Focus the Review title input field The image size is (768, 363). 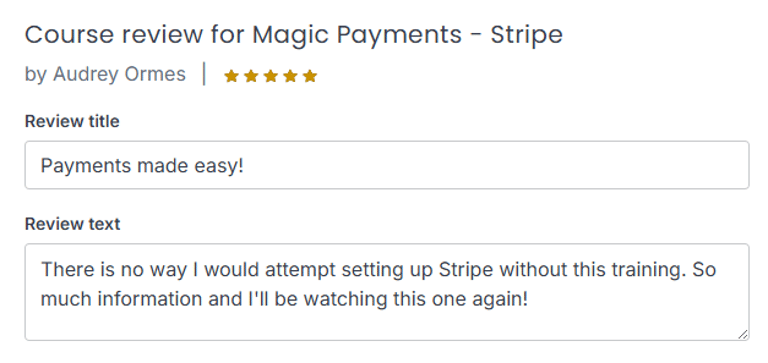click(387, 165)
